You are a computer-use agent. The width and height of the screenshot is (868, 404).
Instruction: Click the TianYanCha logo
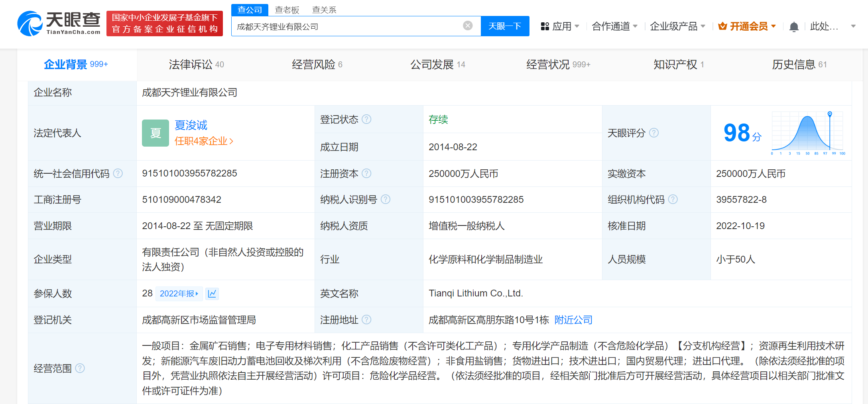(x=59, y=23)
